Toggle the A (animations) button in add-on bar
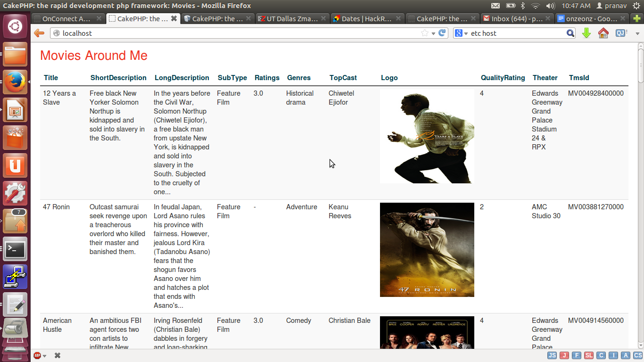The height and width of the screenshot is (362, 644). [626, 355]
